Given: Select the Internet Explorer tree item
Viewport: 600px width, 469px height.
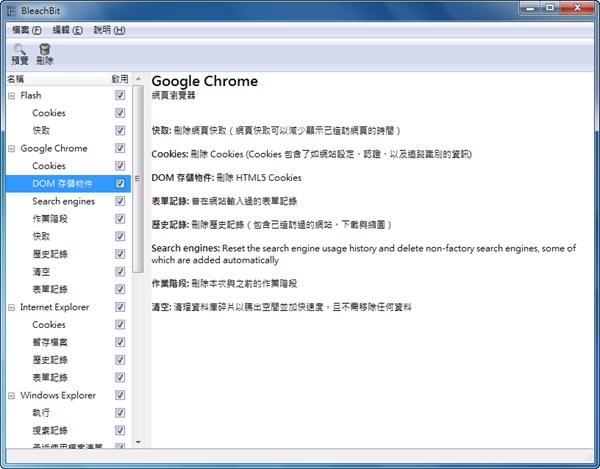Looking at the screenshot, I should [54, 307].
